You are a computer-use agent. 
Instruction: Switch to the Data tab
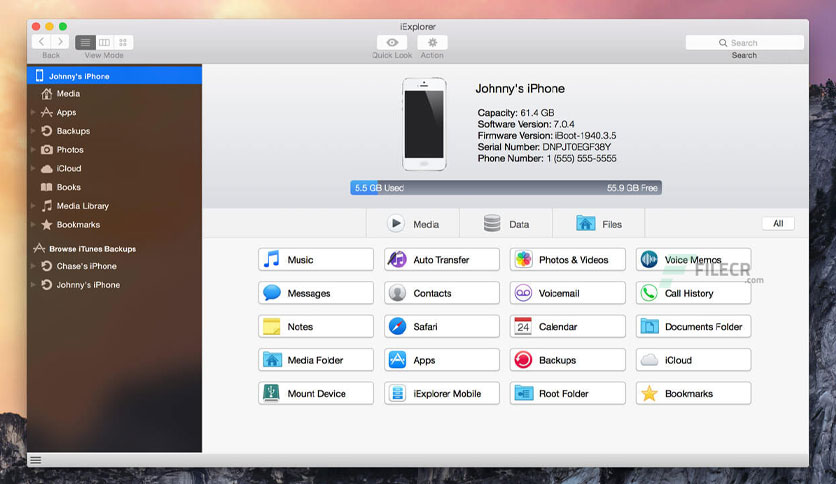[506, 224]
